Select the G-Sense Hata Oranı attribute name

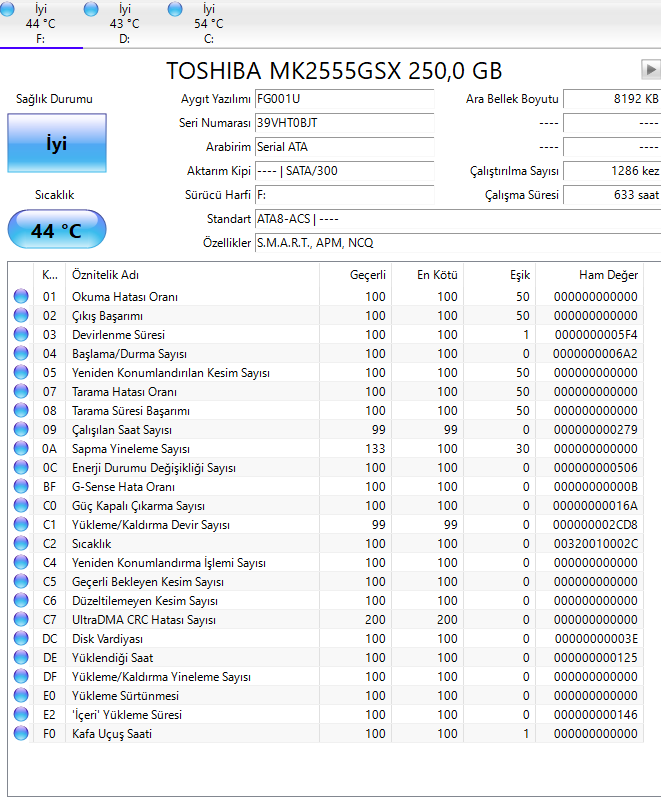click(x=123, y=487)
